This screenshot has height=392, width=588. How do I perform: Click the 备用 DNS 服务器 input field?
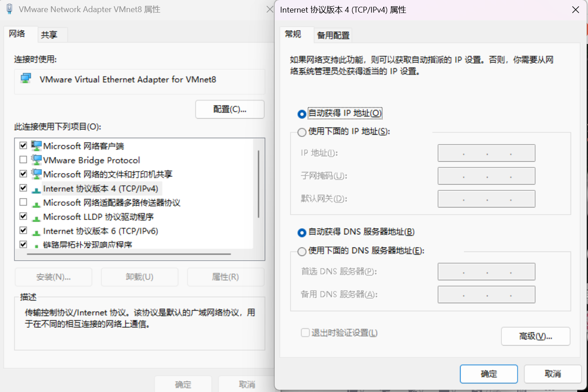coord(487,295)
